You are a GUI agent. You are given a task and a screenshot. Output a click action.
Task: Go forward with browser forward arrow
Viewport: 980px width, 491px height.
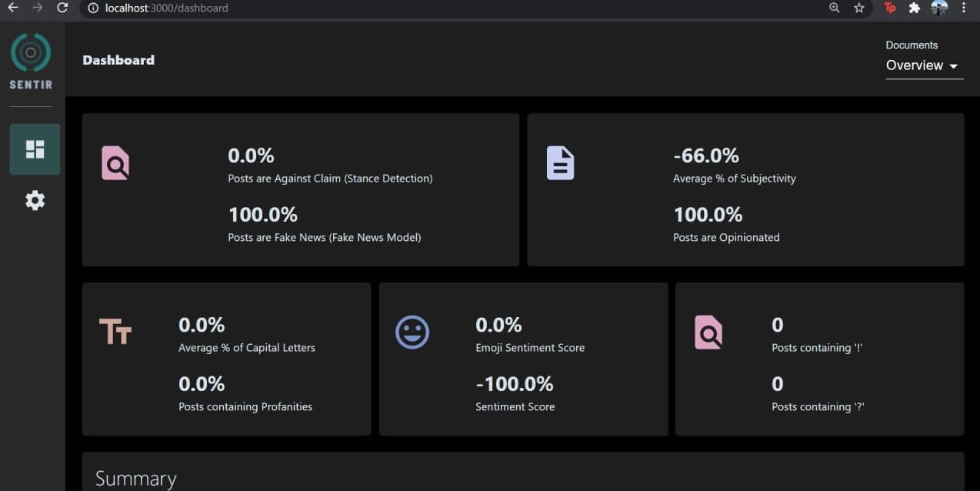38,8
